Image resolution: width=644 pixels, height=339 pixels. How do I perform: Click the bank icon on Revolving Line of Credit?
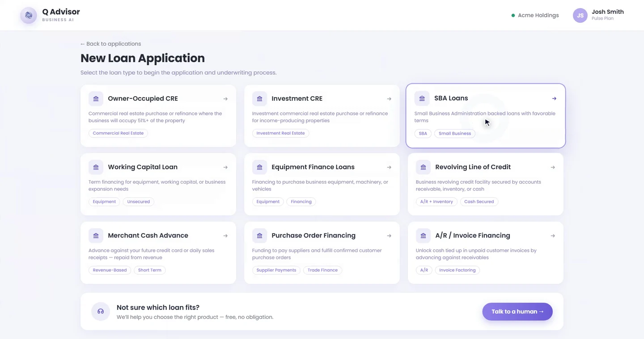423,167
